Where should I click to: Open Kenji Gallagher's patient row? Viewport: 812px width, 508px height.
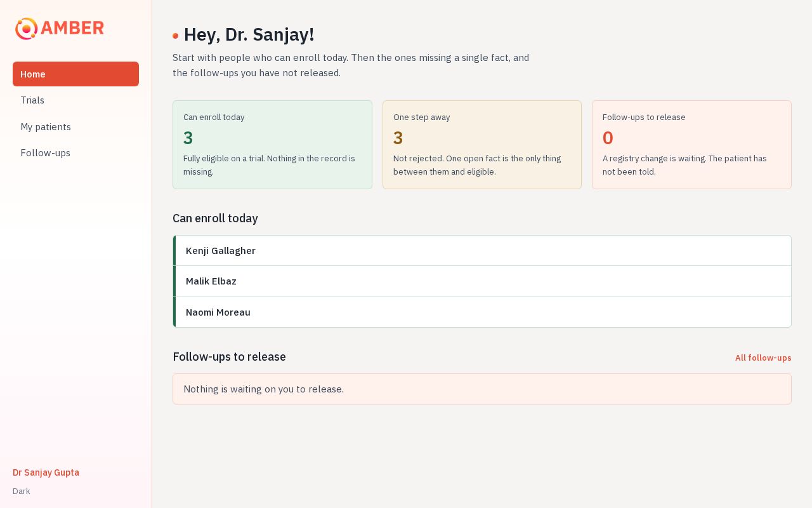[x=482, y=251]
